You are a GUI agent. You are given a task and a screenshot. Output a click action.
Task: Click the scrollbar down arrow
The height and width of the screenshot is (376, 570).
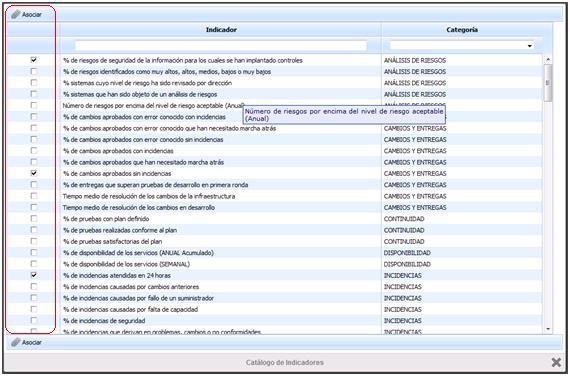[548, 329]
